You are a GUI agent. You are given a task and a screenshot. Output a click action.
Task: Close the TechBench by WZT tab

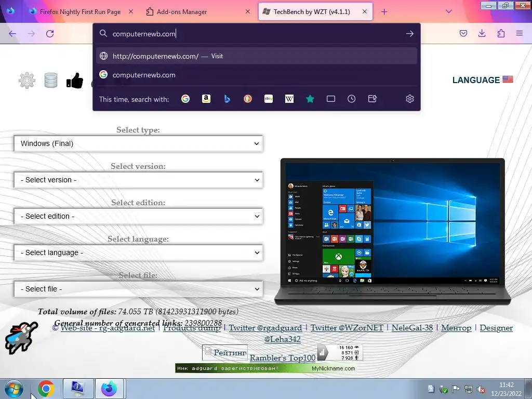pos(364,11)
